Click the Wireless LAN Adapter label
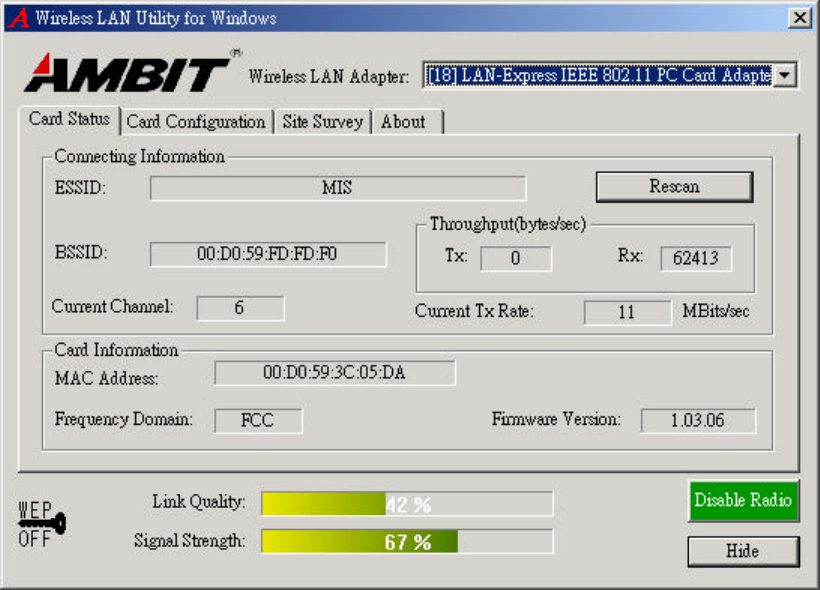This screenshot has height=590, width=820. [x=328, y=77]
